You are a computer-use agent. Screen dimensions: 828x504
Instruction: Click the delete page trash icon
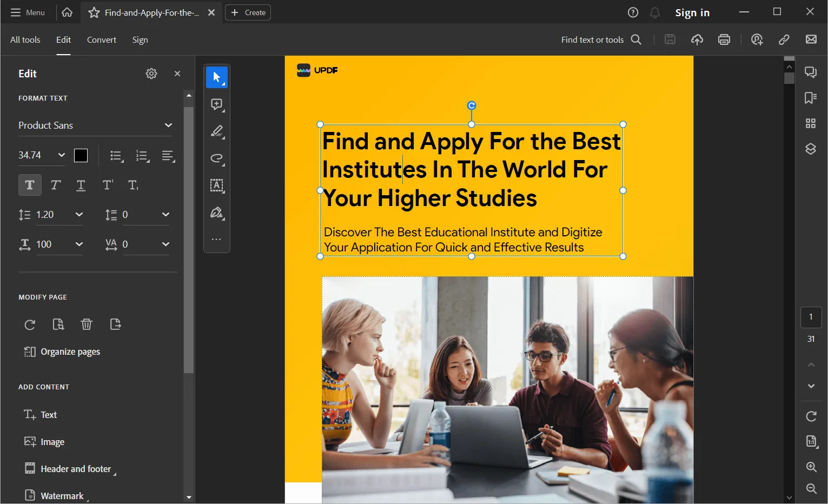point(86,324)
